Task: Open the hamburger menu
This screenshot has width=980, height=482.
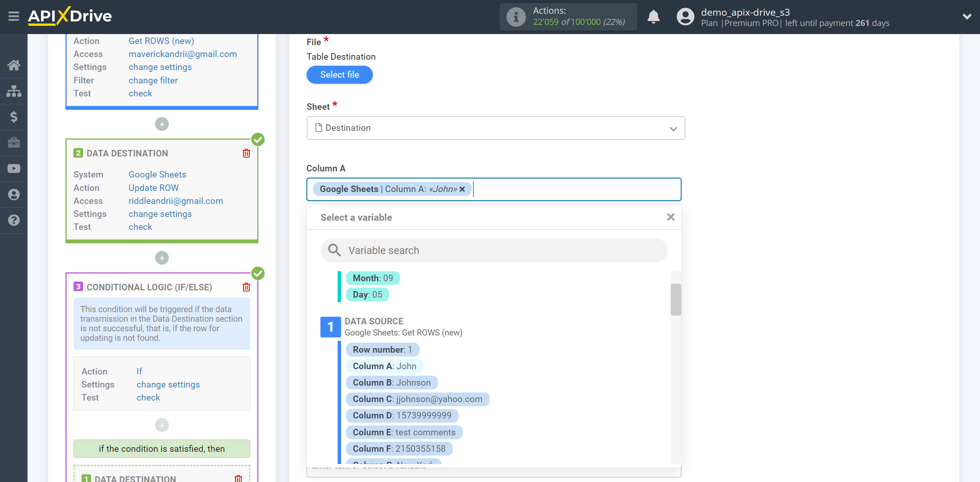Action: [x=14, y=16]
